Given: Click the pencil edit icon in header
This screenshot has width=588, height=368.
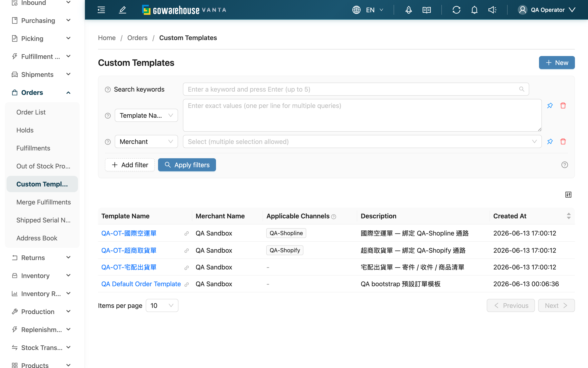Looking at the screenshot, I should pos(122,10).
